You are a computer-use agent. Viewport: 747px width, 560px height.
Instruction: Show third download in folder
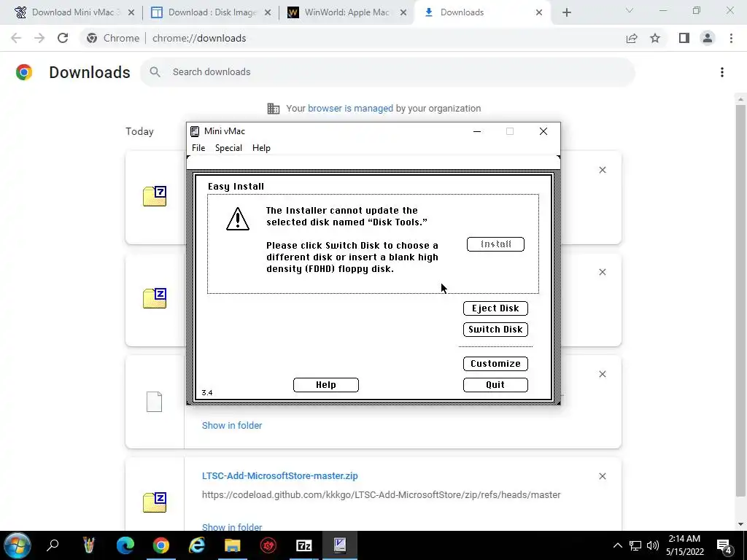(x=232, y=426)
